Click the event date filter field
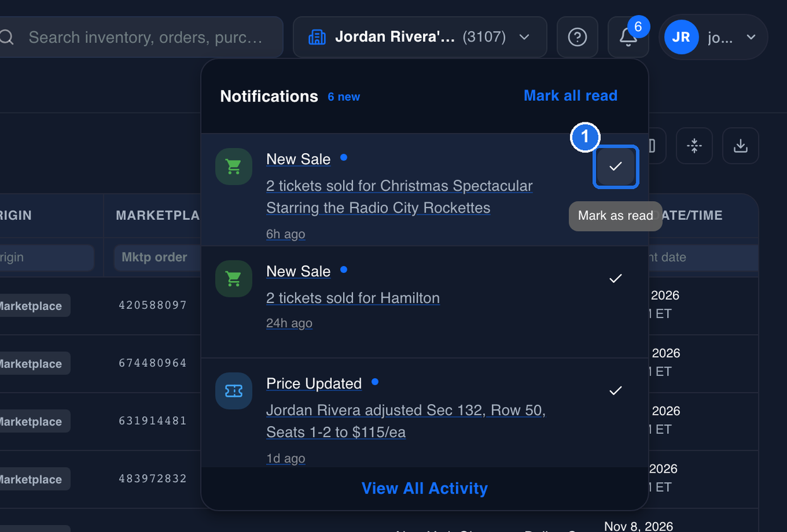787x532 pixels. tap(703, 257)
